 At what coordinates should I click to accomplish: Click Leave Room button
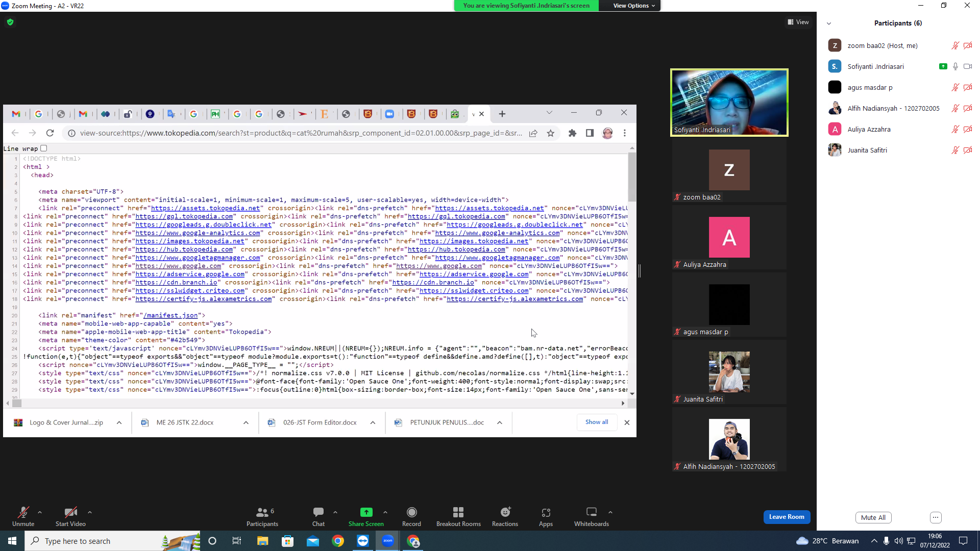tap(787, 517)
